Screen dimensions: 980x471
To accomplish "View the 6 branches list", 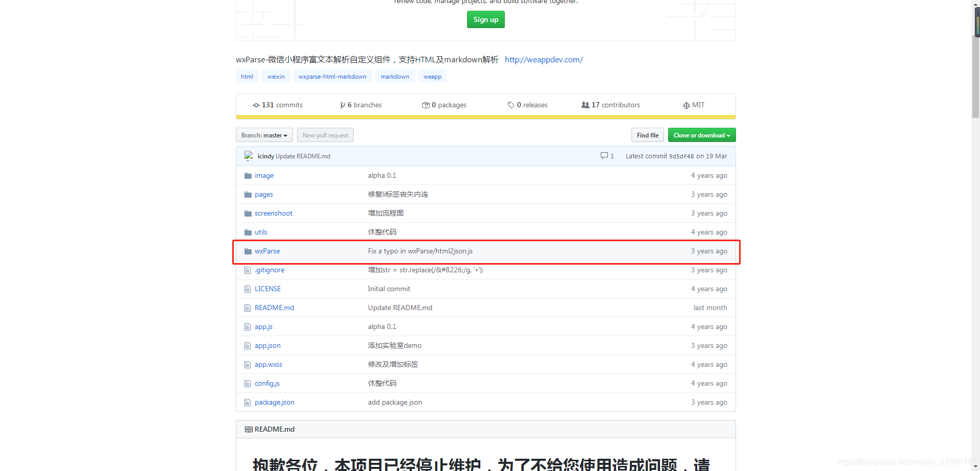I will [361, 105].
